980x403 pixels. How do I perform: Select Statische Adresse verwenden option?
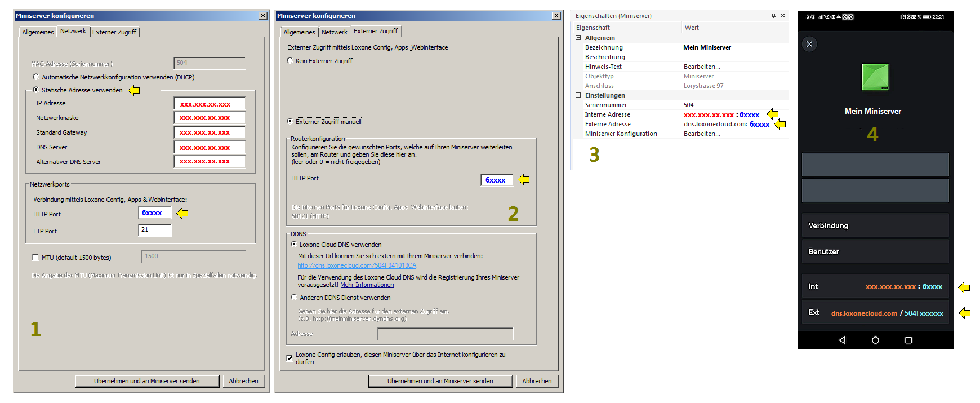[x=36, y=90]
